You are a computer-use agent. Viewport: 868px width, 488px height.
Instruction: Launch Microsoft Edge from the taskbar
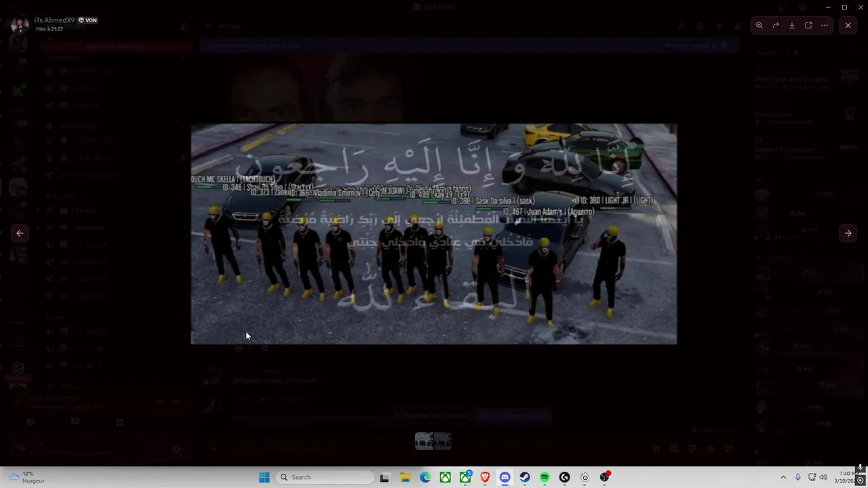[425, 477]
